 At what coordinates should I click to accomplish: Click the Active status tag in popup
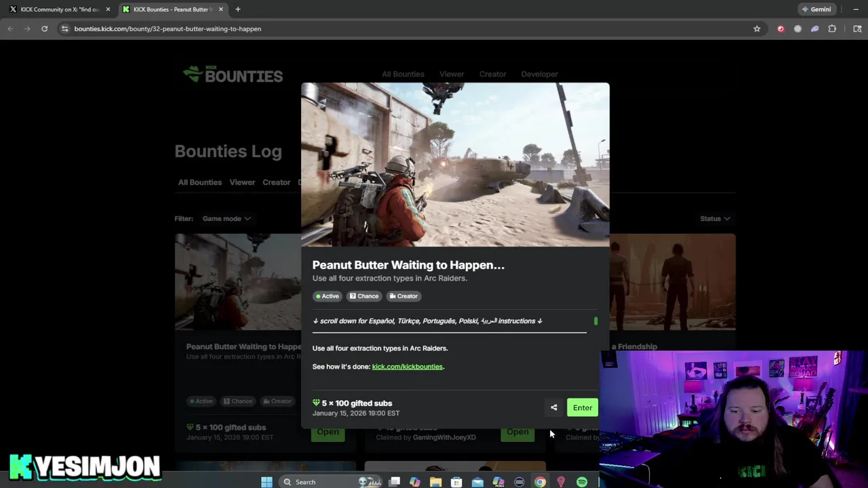(x=327, y=296)
